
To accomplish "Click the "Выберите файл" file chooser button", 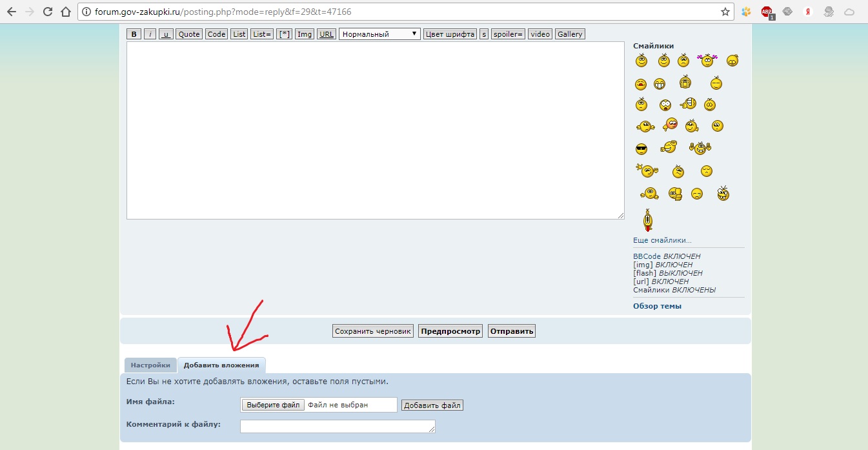I will click(x=273, y=405).
